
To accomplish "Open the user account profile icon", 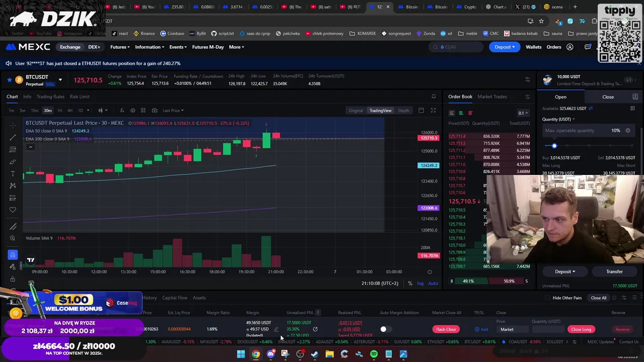I will (x=570, y=47).
